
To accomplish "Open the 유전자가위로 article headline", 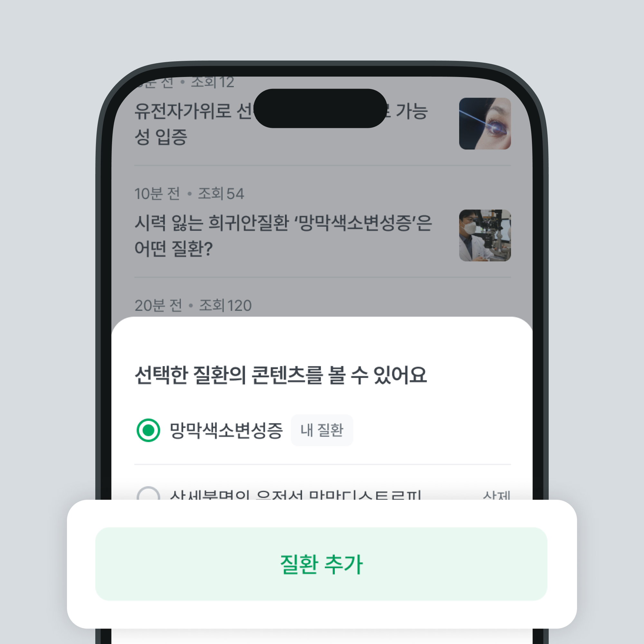I will 281,124.
